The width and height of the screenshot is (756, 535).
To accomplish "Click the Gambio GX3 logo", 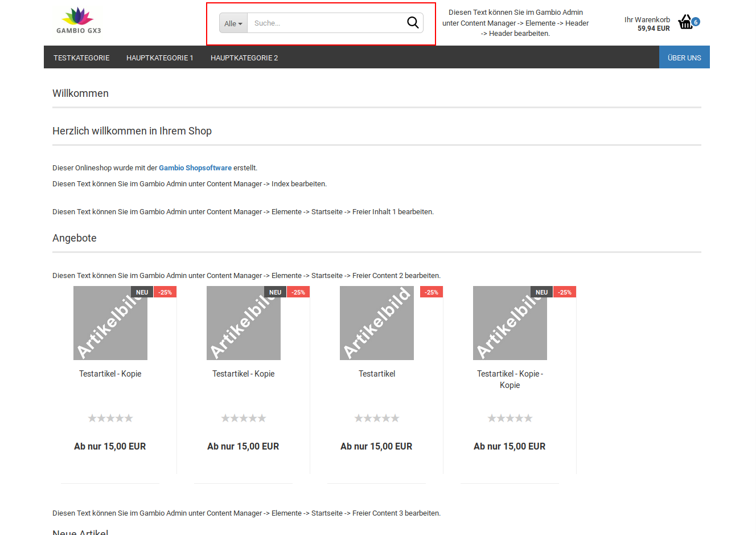I will click(78, 21).
